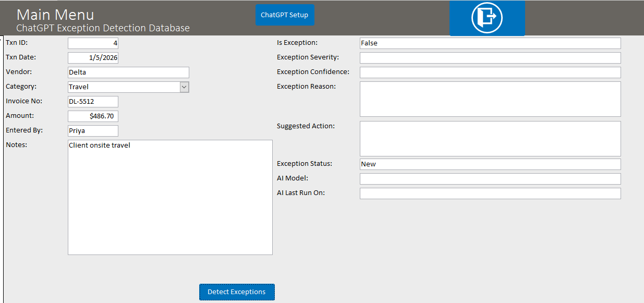Click the Amount field showing $486.70
This screenshot has height=303, width=644.
point(93,116)
